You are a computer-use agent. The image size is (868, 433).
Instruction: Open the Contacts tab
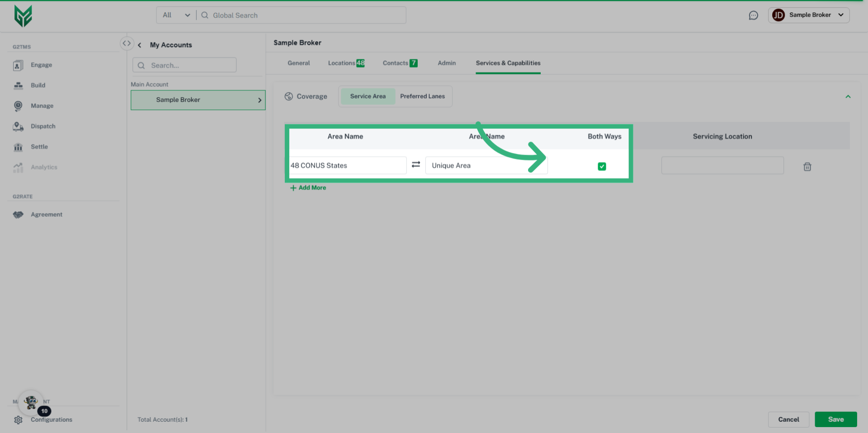pyautogui.click(x=400, y=63)
